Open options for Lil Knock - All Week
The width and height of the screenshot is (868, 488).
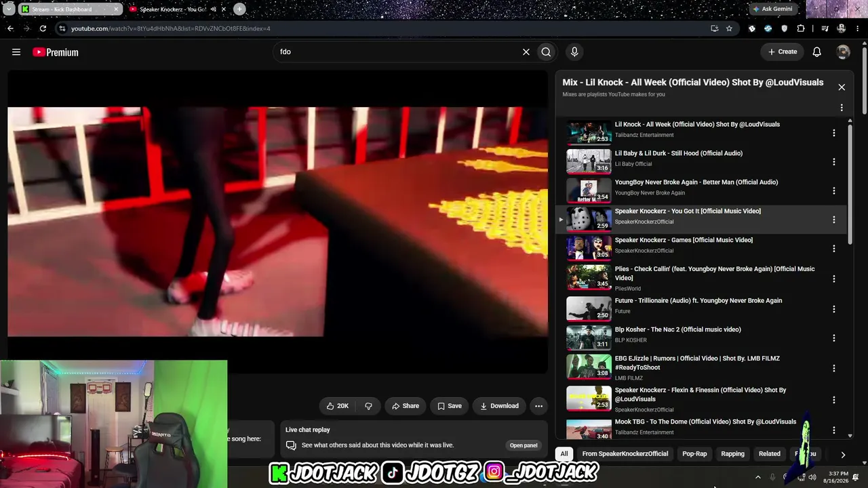[x=834, y=133]
